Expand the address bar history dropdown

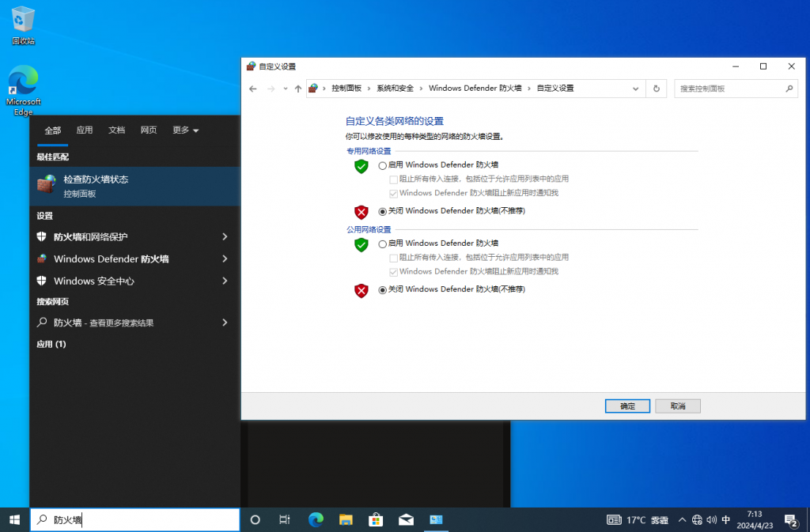pos(637,89)
